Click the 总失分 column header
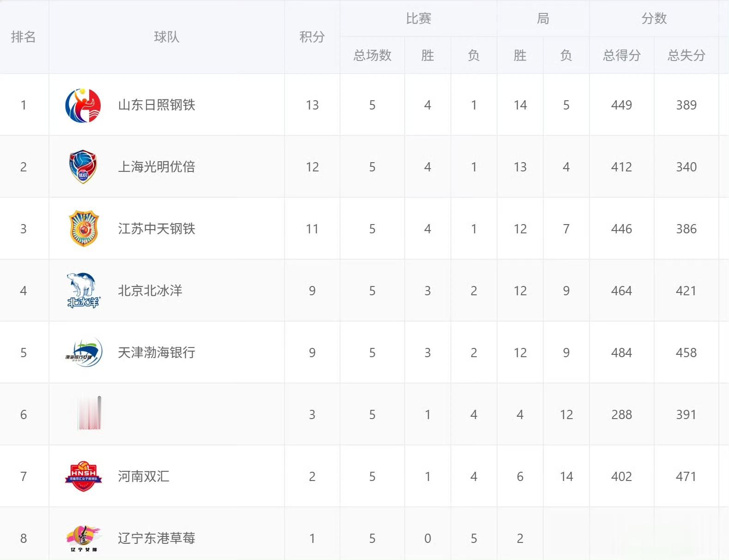This screenshot has height=560, width=729. (686, 55)
